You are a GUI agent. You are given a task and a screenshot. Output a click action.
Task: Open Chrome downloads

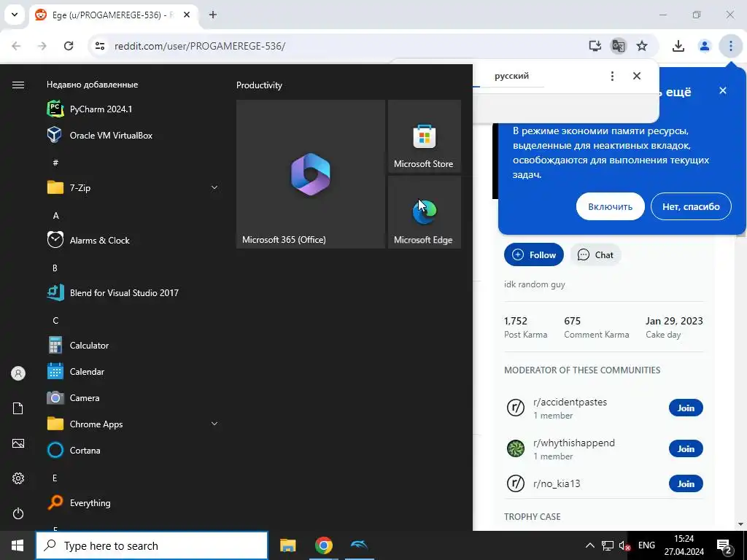pos(678,46)
